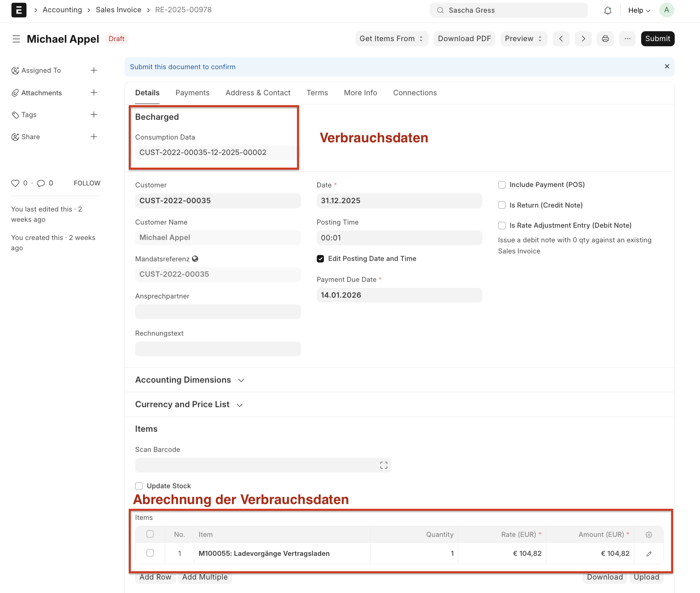Click the print icon button
Screen dimensions: 700x593
coord(605,39)
